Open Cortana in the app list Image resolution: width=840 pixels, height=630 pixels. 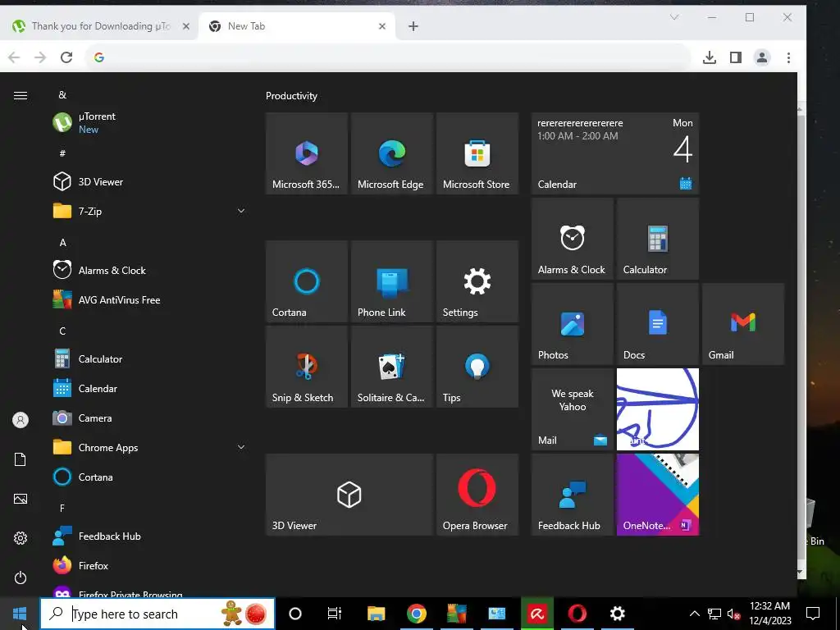pos(149,477)
